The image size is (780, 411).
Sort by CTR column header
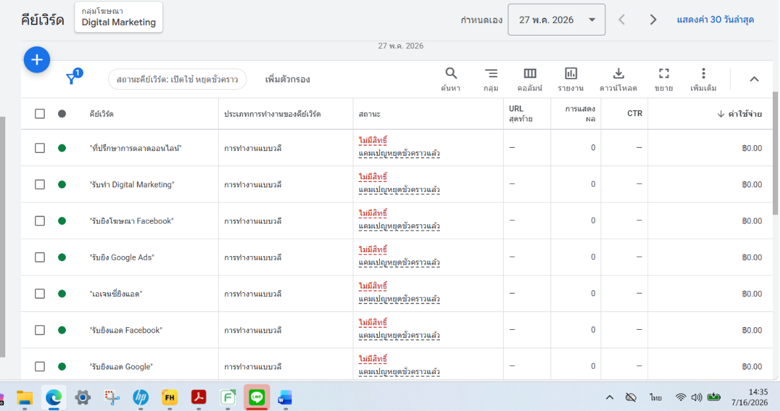coord(635,113)
